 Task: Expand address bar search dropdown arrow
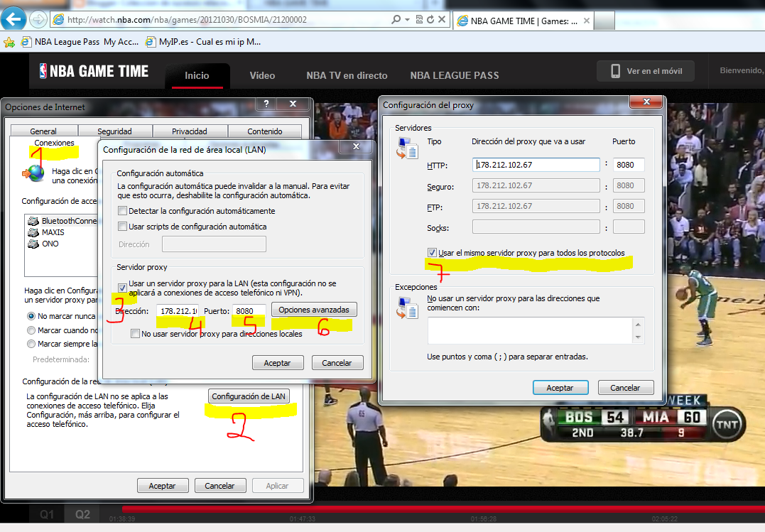408,19
